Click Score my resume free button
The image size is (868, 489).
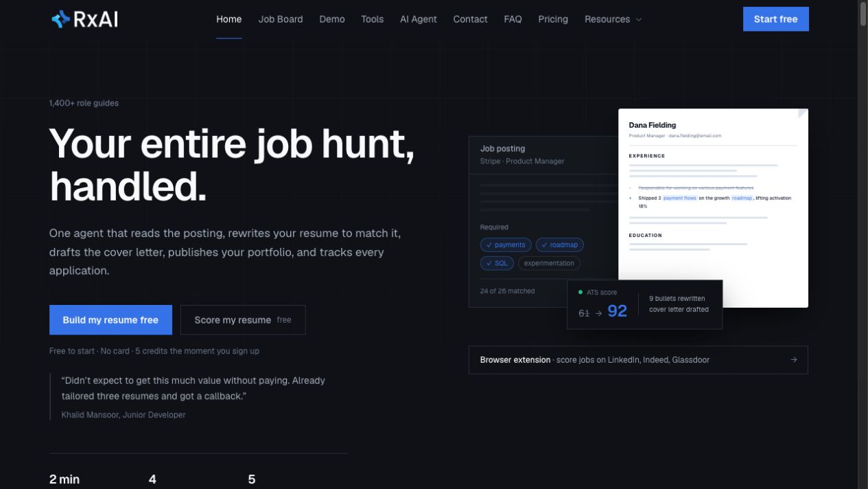pos(243,320)
